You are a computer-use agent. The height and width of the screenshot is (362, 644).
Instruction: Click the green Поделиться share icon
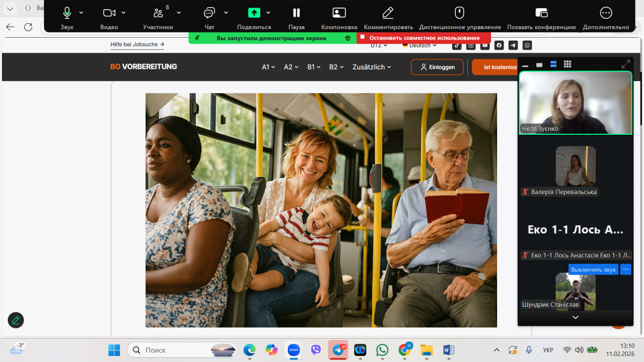click(x=254, y=13)
